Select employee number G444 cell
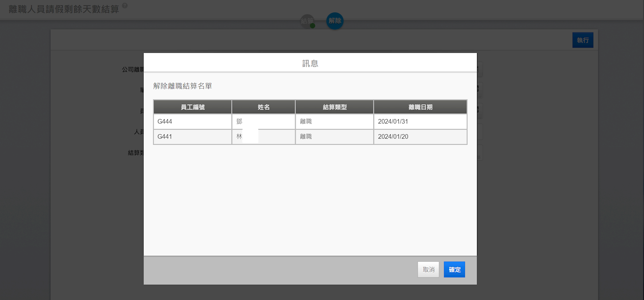 tap(192, 121)
